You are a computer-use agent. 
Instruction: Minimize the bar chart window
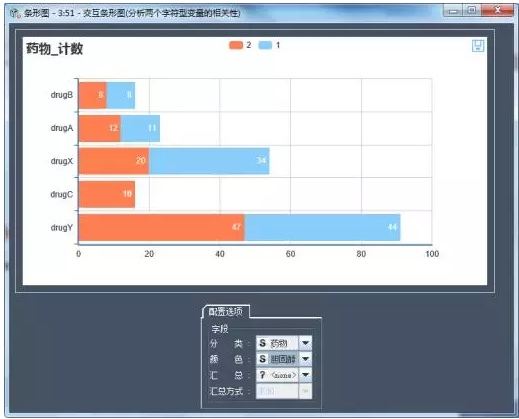(453, 11)
